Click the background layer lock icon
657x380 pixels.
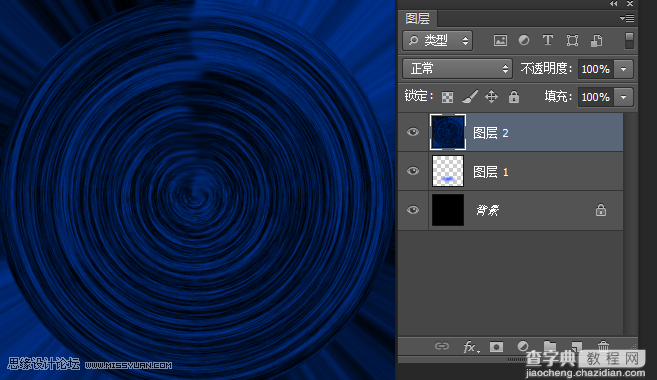601,209
